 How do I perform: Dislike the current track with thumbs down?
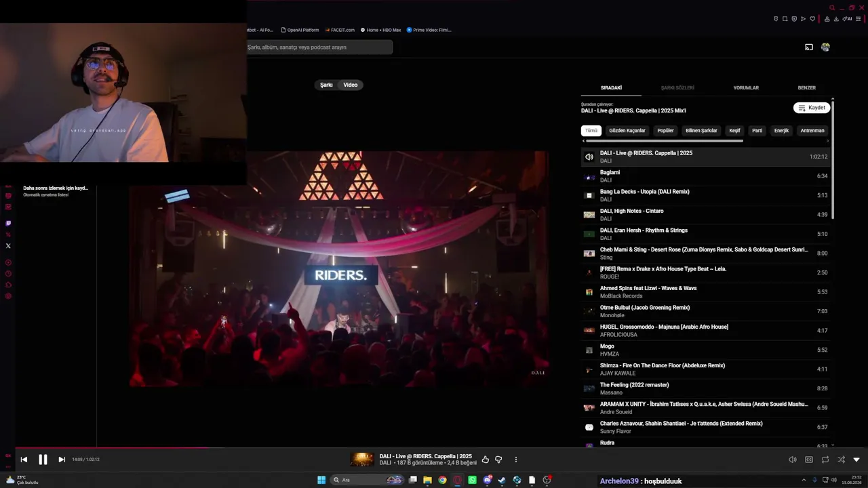498,460
